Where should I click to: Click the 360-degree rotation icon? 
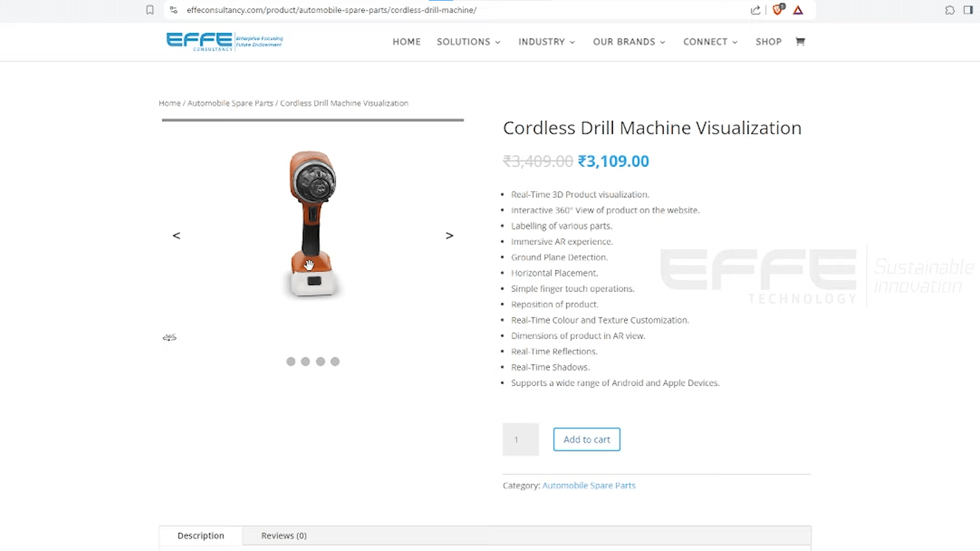point(169,337)
